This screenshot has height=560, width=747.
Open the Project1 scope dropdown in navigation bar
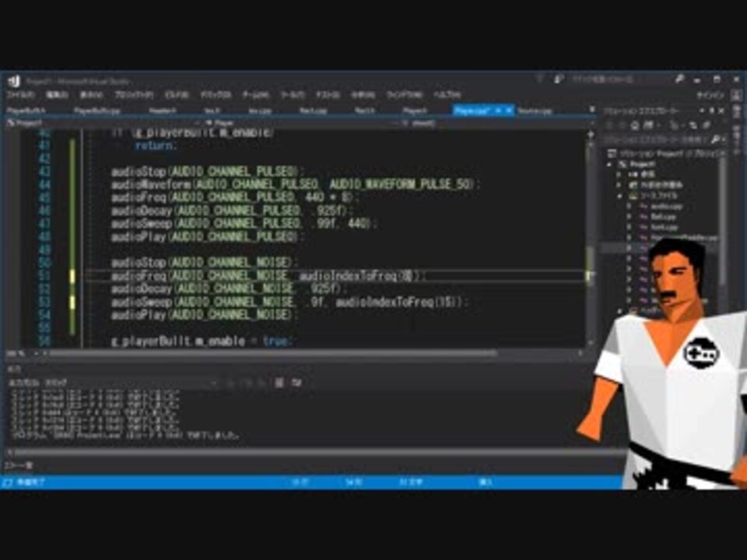pyautogui.click(x=101, y=123)
